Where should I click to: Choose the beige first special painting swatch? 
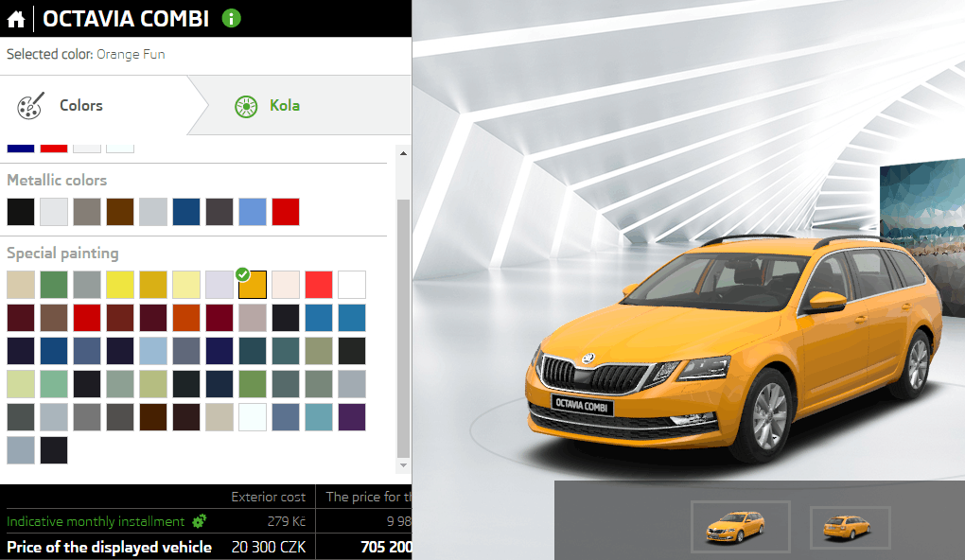click(x=21, y=285)
